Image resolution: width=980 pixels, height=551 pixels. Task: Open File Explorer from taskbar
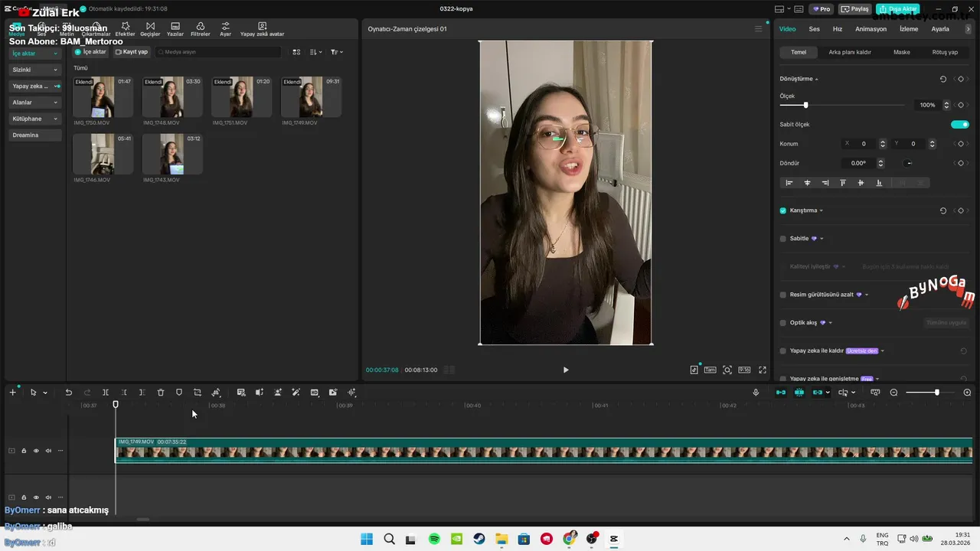pos(501,539)
